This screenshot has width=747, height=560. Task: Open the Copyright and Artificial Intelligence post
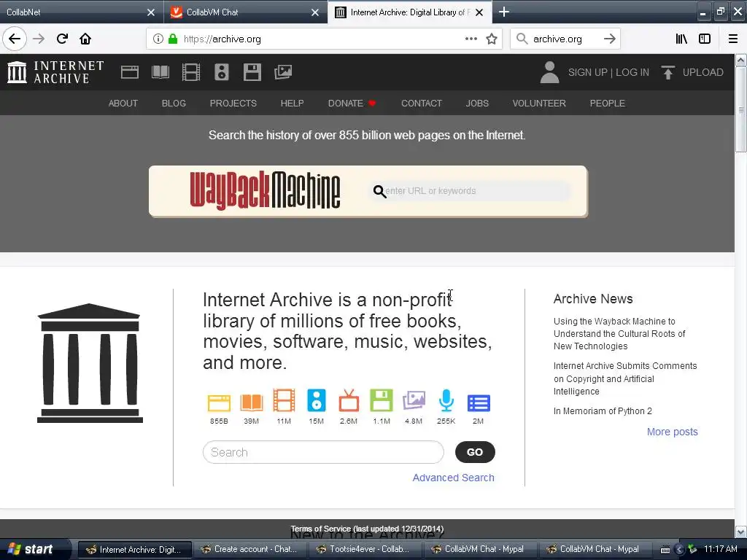pos(625,378)
